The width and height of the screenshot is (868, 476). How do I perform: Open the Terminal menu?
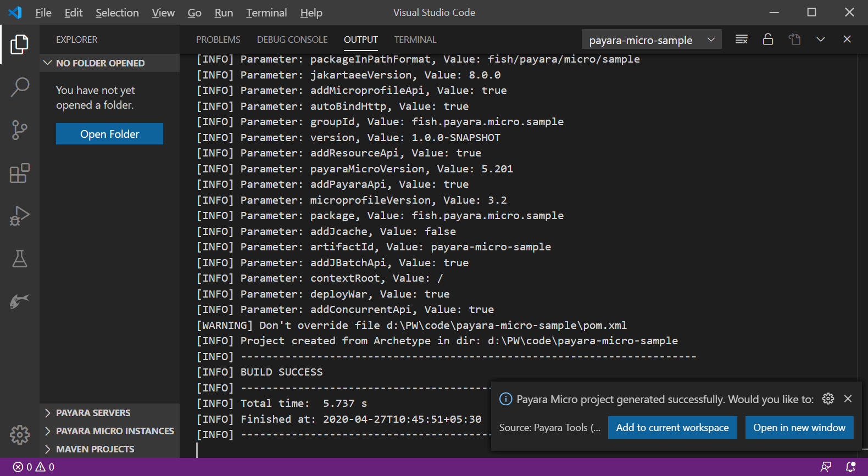(x=266, y=13)
